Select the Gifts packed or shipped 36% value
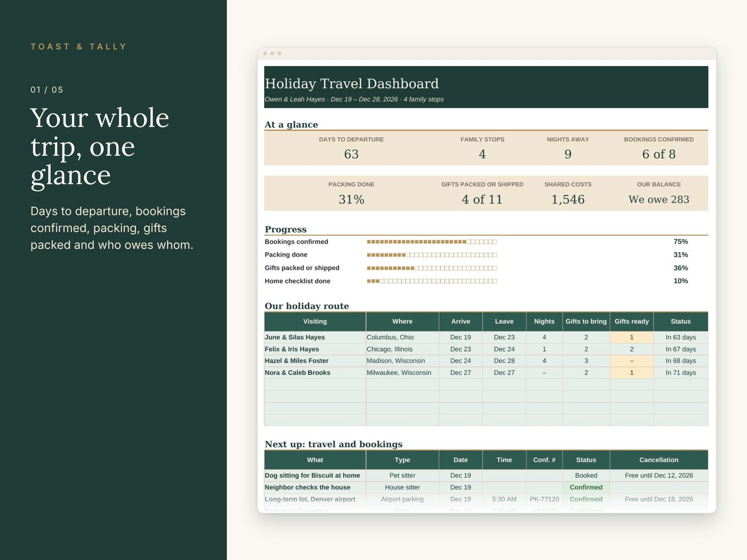The width and height of the screenshot is (747, 560). coord(680,268)
